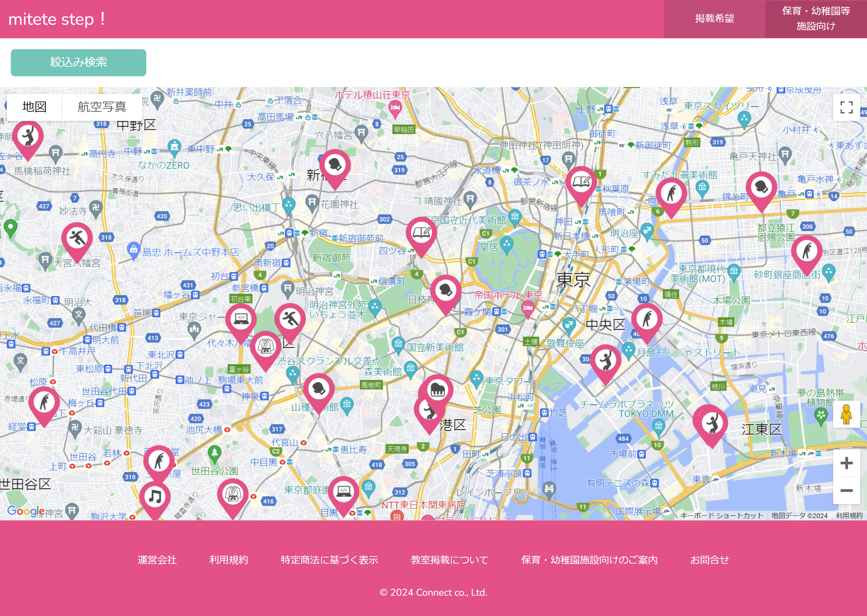Open the 掲載希望 header menu
The width and height of the screenshot is (867, 616).
pyautogui.click(x=714, y=19)
